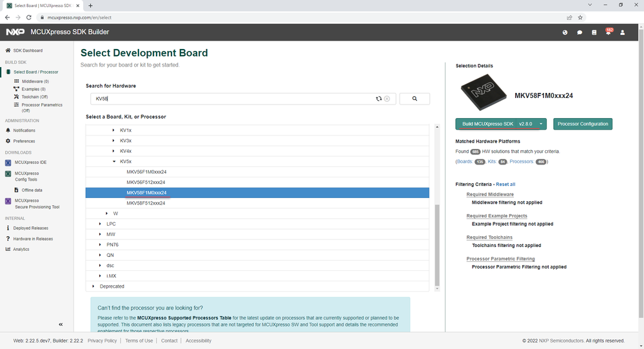Click Reset all filtering link
The image size is (644, 349).
point(505,184)
